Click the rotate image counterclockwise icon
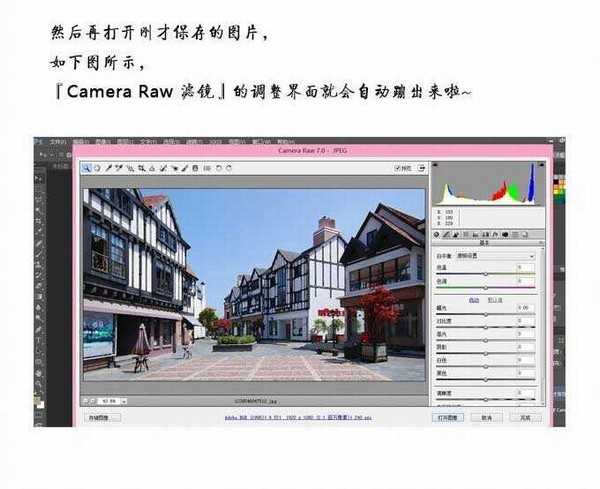 [219, 168]
